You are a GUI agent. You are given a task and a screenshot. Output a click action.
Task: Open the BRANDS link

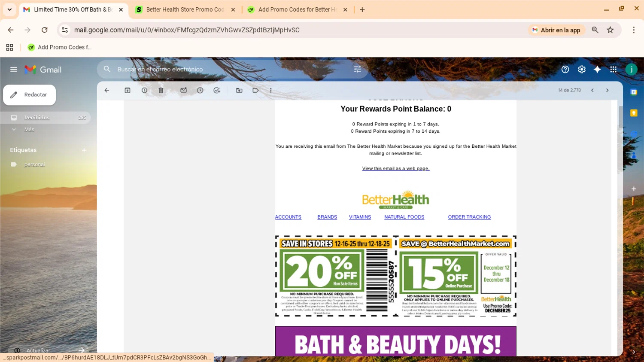(327, 217)
